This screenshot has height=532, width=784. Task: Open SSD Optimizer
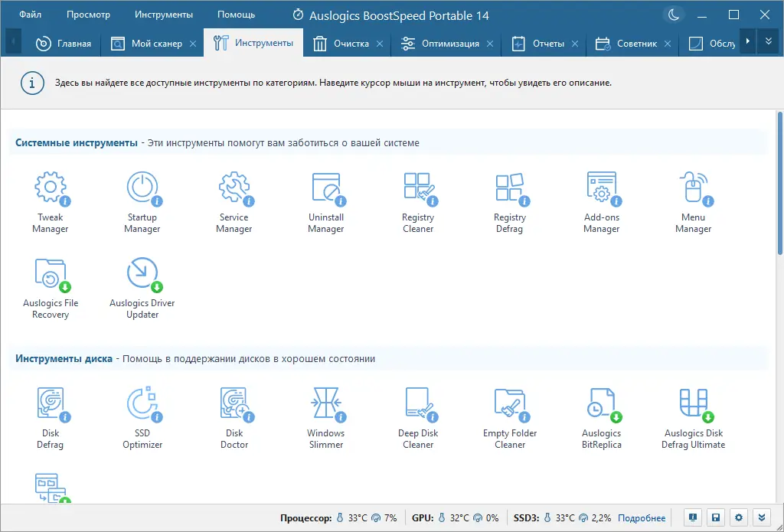[142, 417]
